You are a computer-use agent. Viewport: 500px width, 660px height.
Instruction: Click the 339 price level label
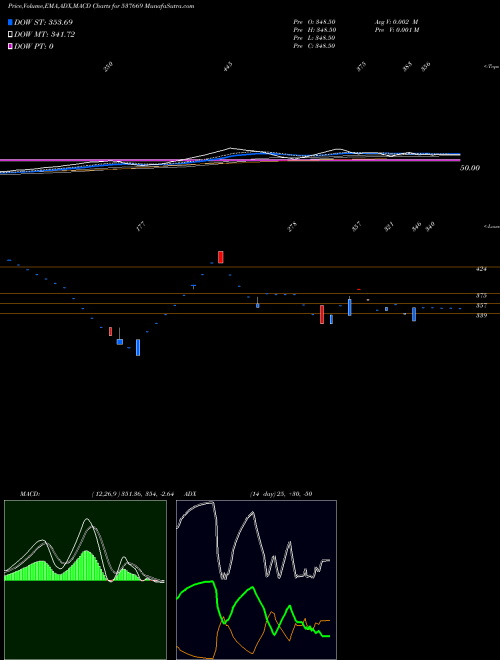click(481, 315)
